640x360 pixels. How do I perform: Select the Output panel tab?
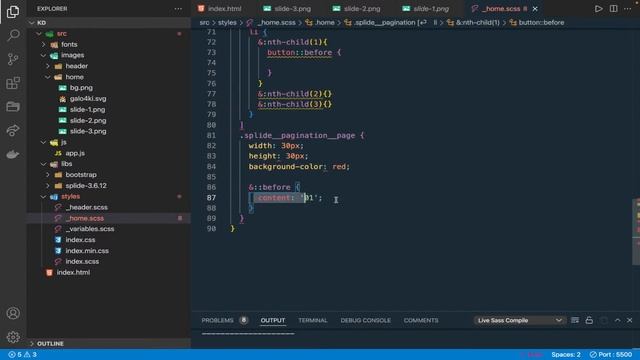tap(273, 320)
